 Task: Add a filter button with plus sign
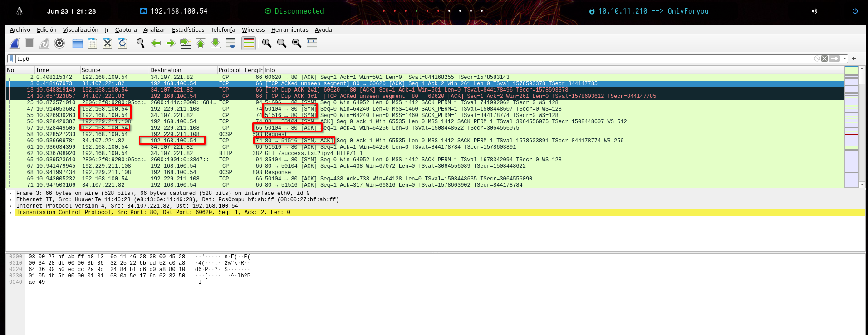854,58
